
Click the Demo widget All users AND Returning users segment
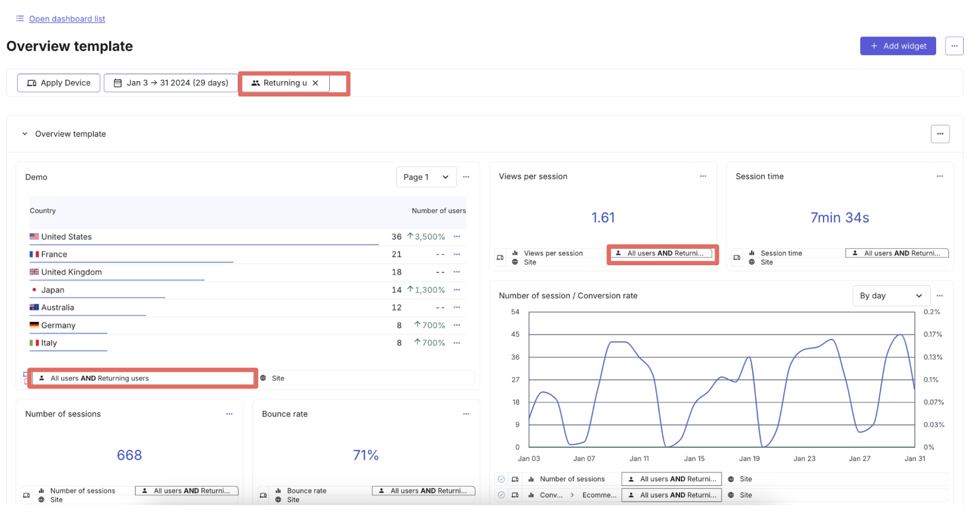pyautogui.click(x=143, y=378)
